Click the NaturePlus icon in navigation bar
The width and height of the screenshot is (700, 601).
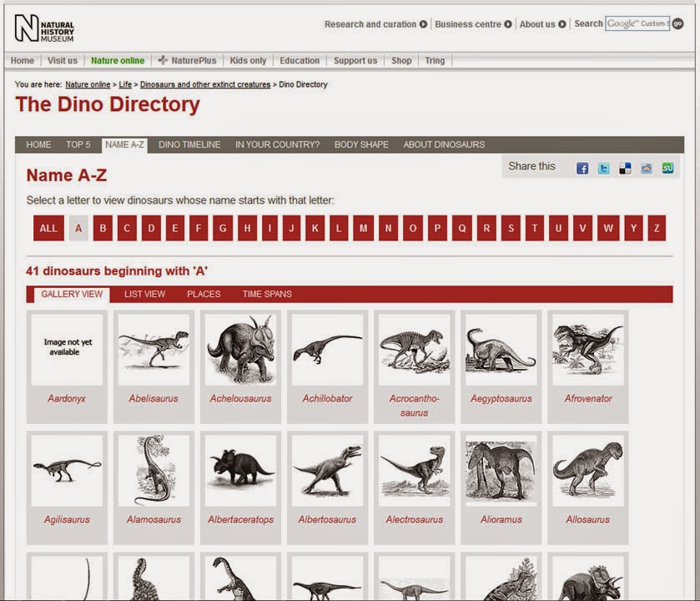(163, 60)
